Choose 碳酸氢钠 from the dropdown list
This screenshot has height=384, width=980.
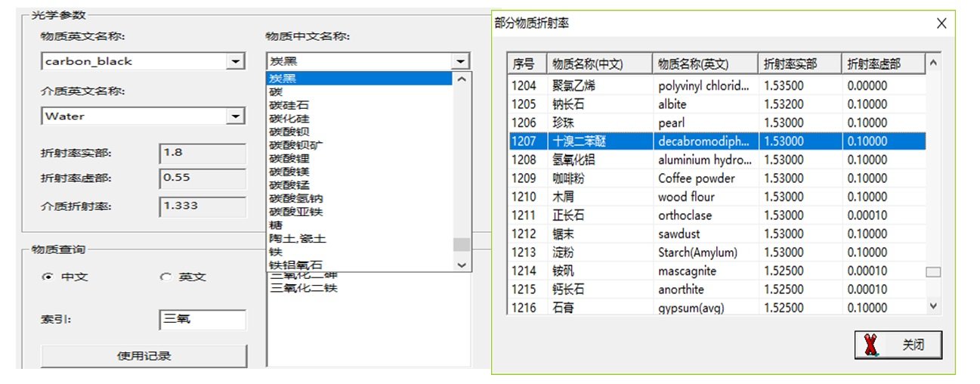coord(295,198)
